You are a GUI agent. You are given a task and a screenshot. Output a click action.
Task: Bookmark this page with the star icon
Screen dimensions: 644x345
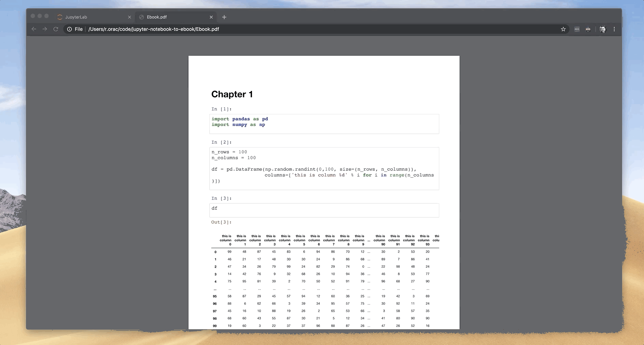563,29
